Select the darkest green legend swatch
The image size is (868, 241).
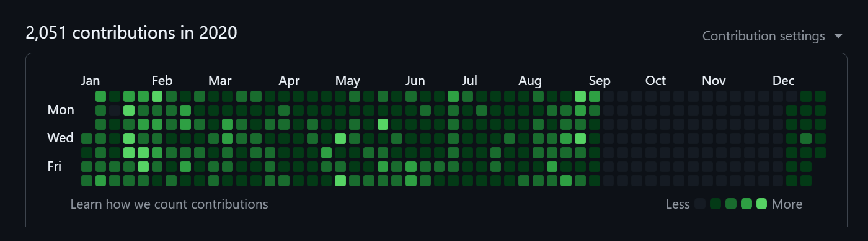point(715,204)
